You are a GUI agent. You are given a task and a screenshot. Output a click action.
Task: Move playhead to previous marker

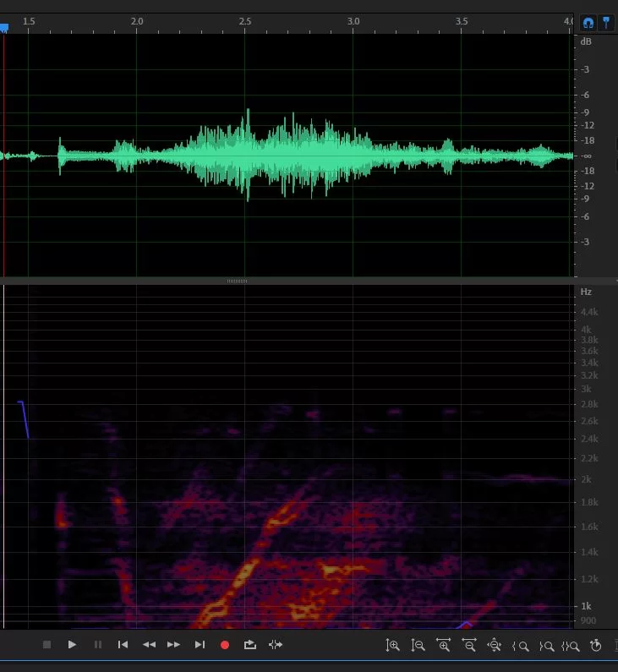point(123,645)
